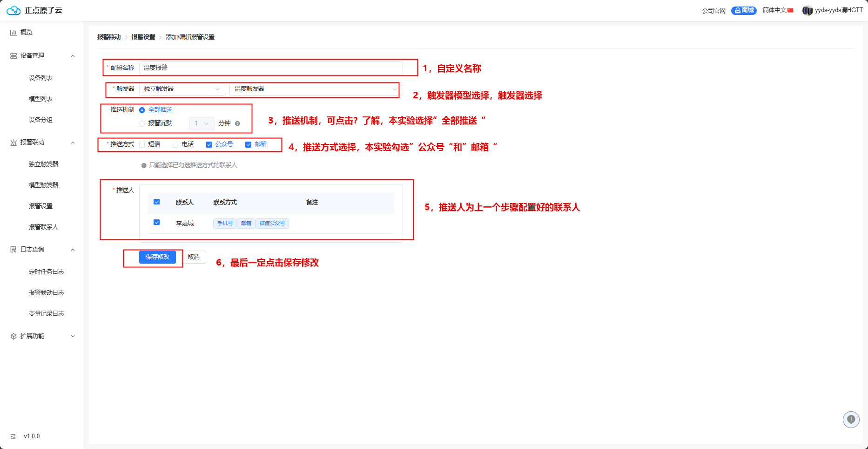
Task: Click the overview chart icon in sidebar
Action: (x=13, y=33)
